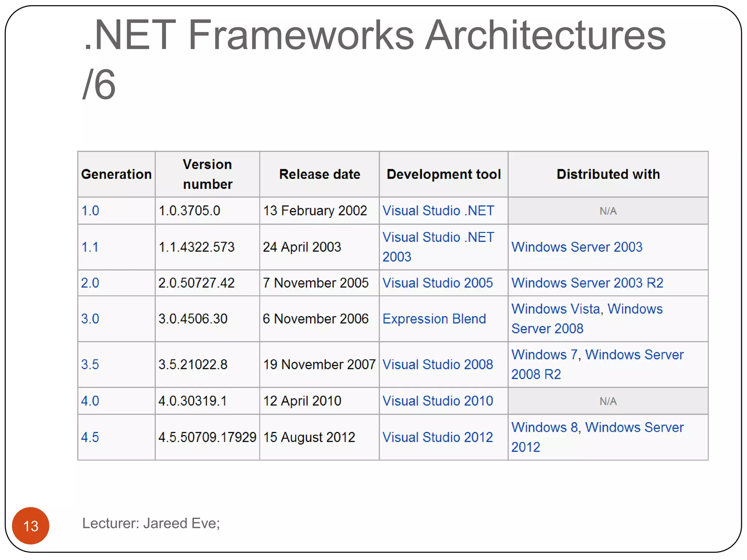The width and height of the screenshot is (747, 560).
Task: Open the 'Windows Server 2003' link
Action: point(577,247)
